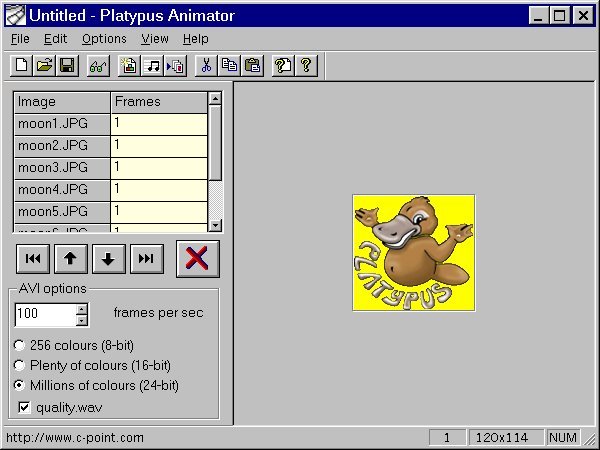Click the image list scroll down arrow
Image resolution: width=600 pixels, height=450 pixels.
(x=215, y=225)
